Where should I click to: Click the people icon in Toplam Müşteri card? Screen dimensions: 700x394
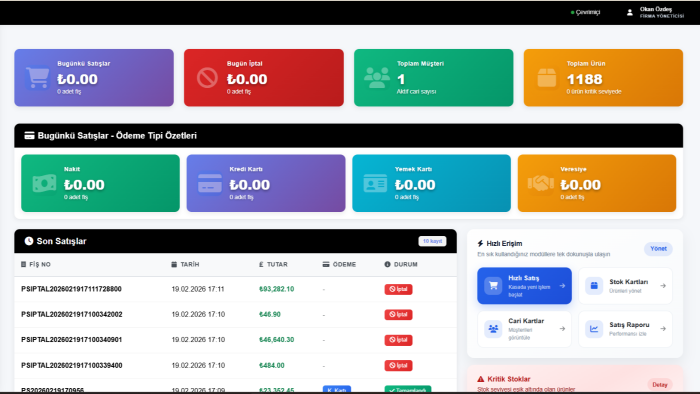(x=377, y=78)
